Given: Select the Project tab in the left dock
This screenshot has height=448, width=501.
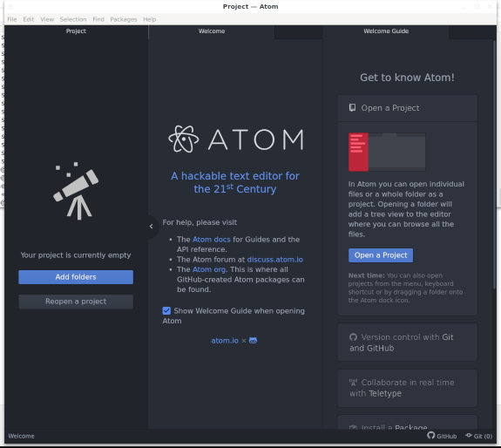Looking at the screenshot, I should click(x=76, y=31).
